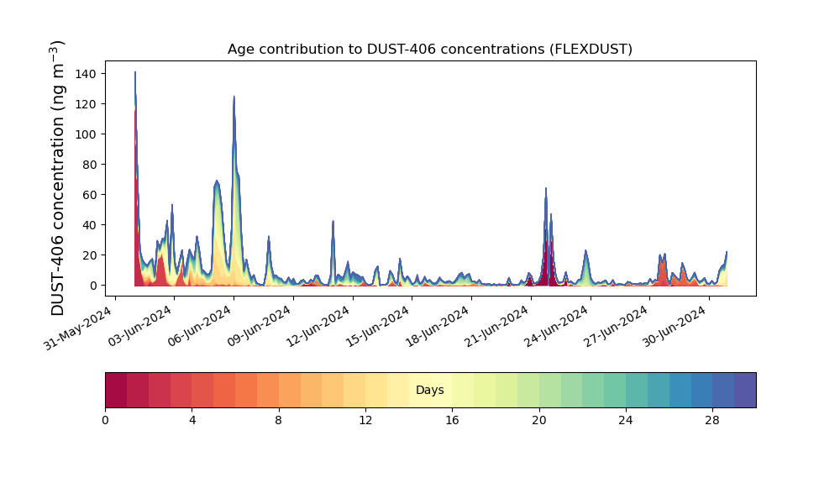Click the colorbar tick label 8
The image size is (840, 504).
279,421
